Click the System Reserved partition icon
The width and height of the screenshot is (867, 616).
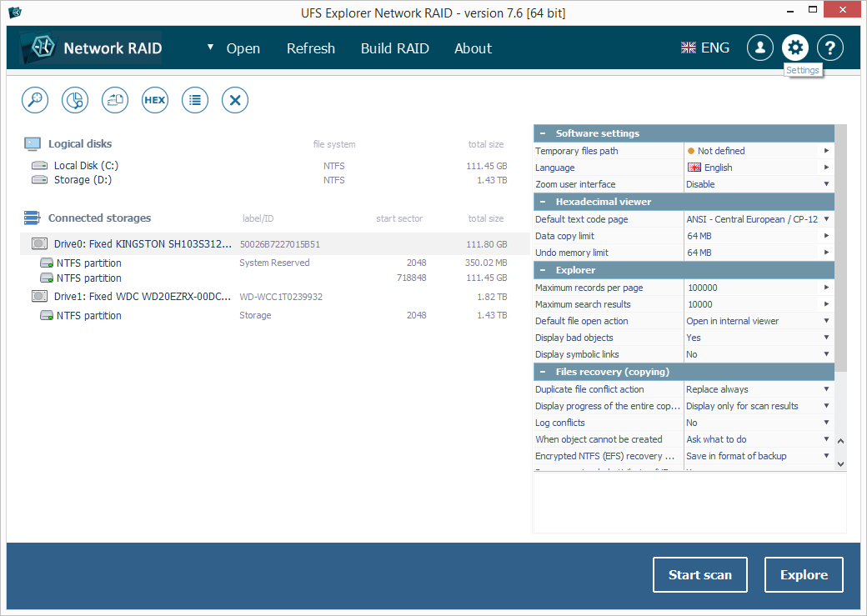tap(47, 263)
